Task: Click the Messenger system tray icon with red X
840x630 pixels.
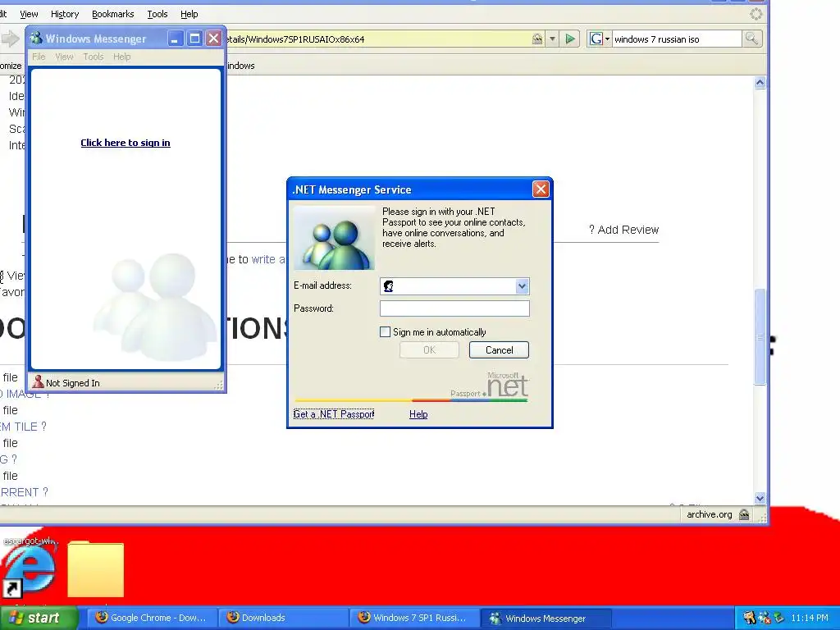Action: pyautogui.click(x=765, y=618)
